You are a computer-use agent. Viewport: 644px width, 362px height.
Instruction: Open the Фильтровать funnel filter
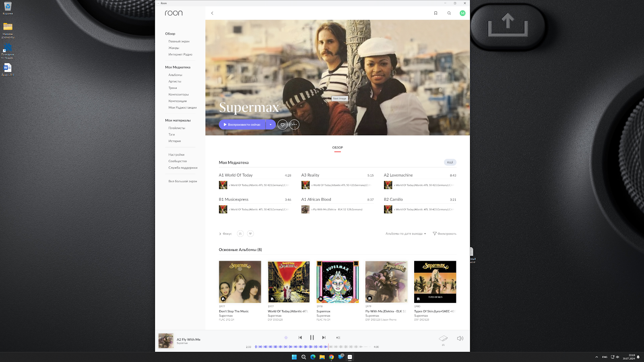coord(444,234)
